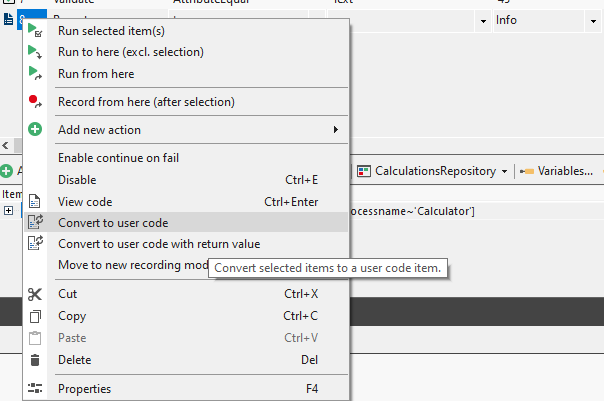This screenshot has width=604, height=401.
Task: Click the Variables... button
Action: [560, 171]
